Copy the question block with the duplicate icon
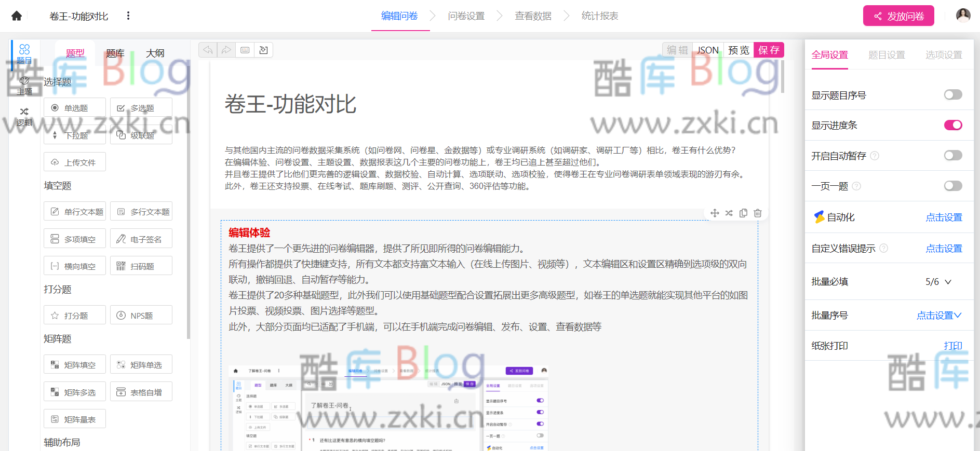 743,213
